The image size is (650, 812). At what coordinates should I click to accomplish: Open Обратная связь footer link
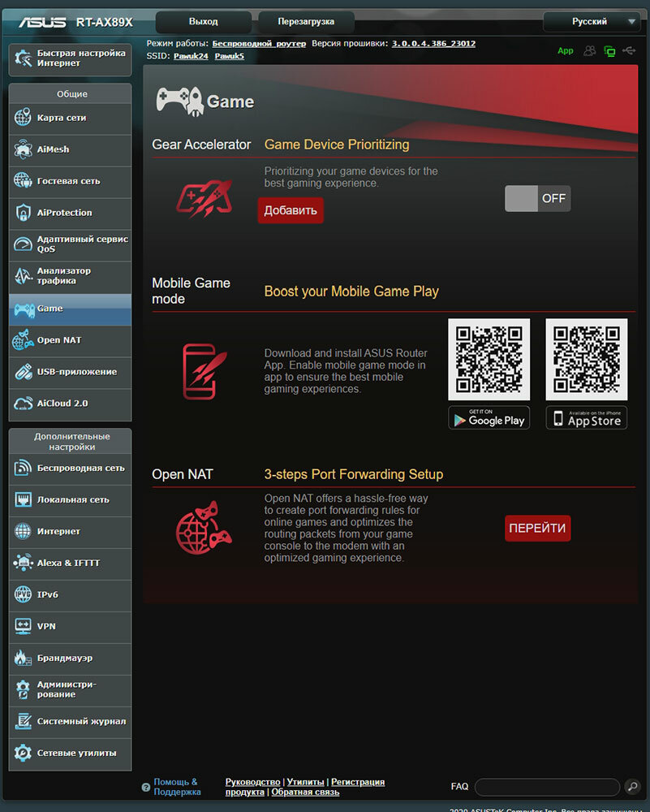305,792
